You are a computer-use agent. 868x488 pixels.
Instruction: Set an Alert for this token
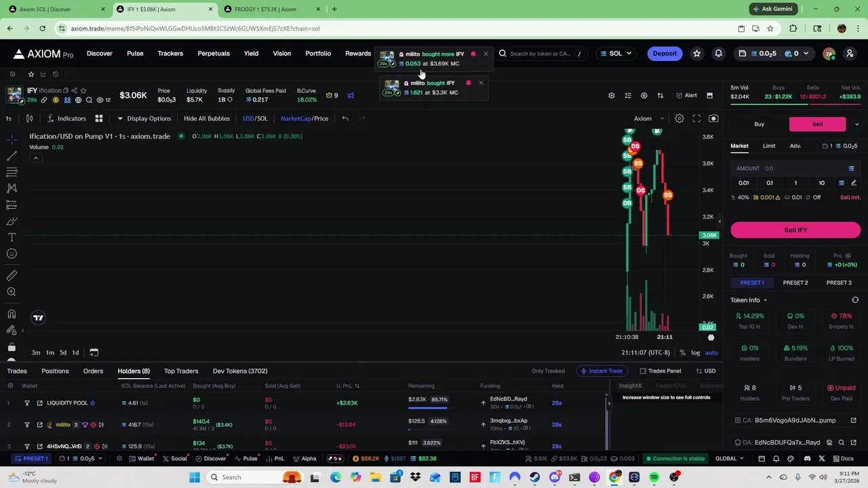[x=686, y=96]
